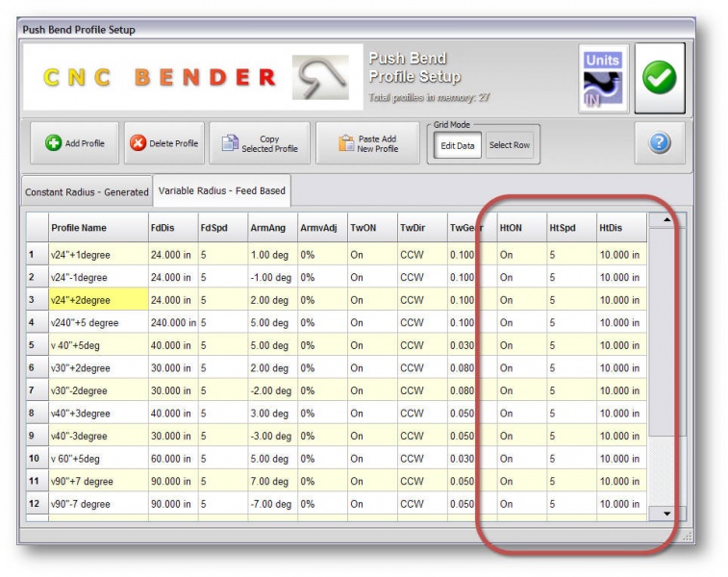728x577 pixels.
Task: Click row header number 7
Action: click(x=33, y=390)
